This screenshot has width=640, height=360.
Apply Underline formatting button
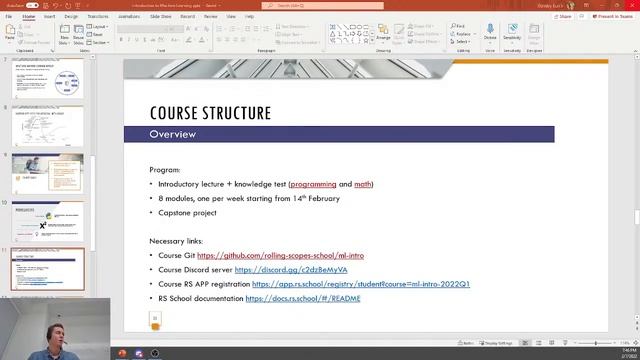pos(137,40)
